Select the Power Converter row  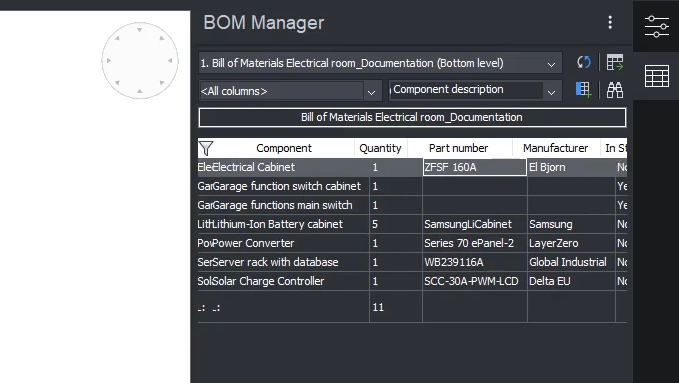click(412, 243)
